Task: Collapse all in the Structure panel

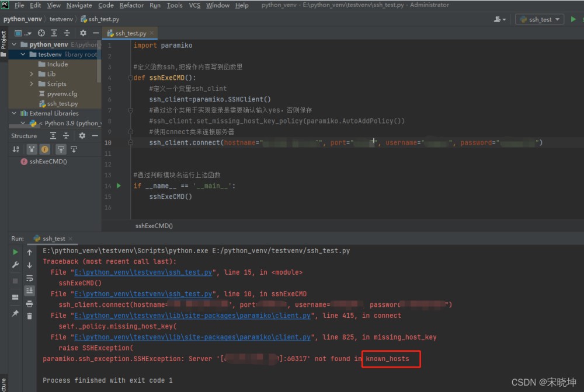Action: tap(66, 136)
